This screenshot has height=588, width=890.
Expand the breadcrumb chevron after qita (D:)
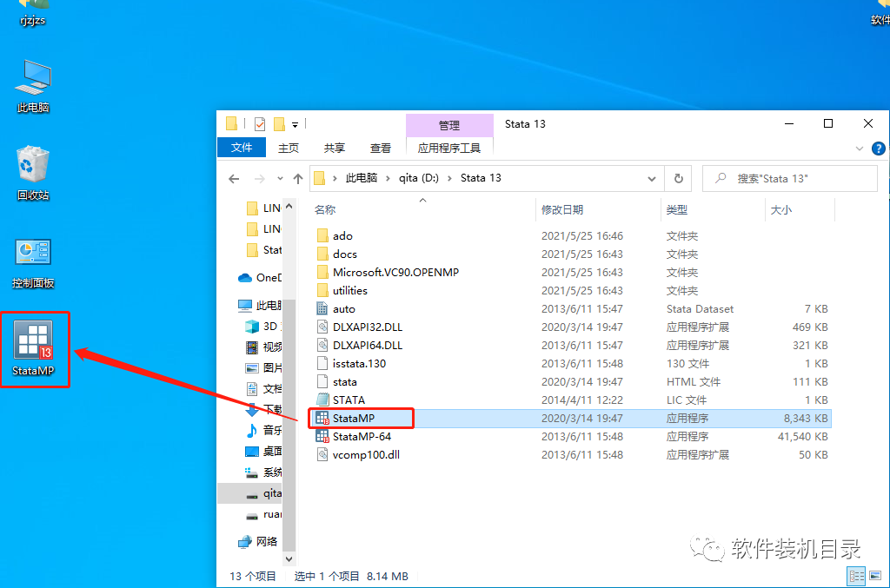coord(449,178)
